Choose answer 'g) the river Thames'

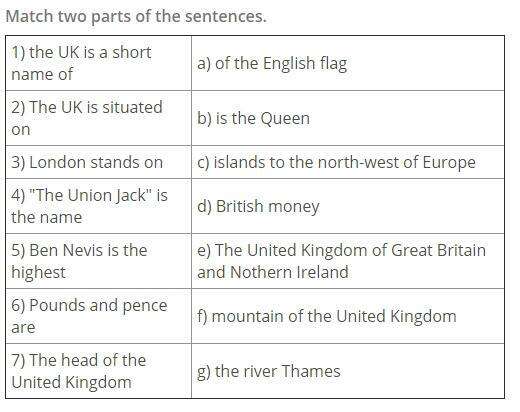tap(348, 371)
